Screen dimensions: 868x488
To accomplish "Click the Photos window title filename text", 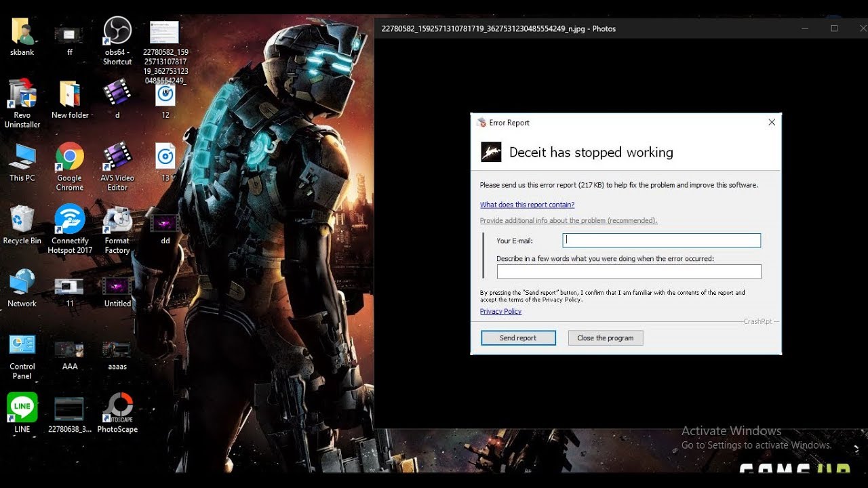I will (x=498, y=28).
